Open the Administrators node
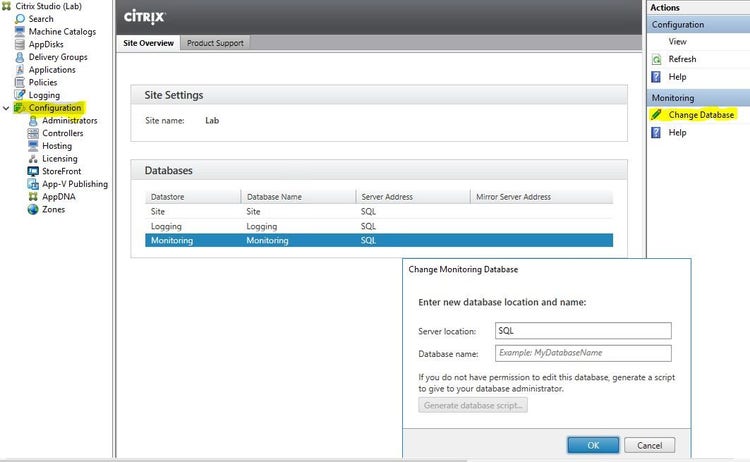This screenshot has width=750, height=462. click(x=69, y=121)
